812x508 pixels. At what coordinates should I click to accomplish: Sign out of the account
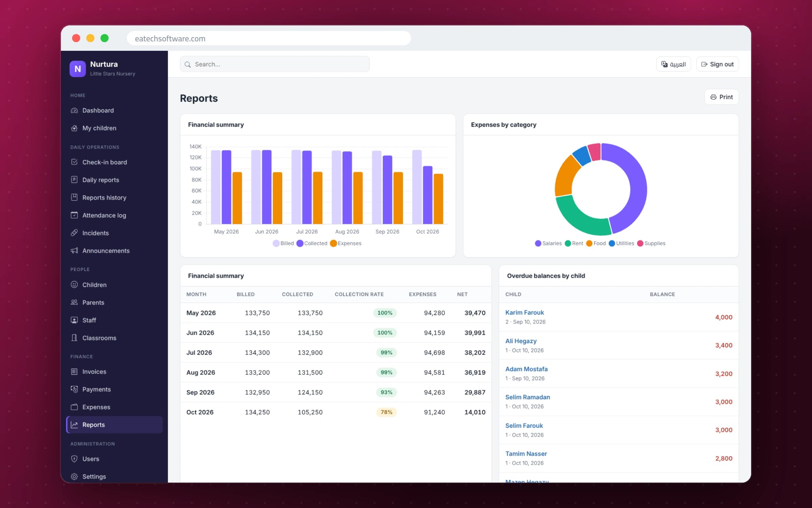tap(717, 64)
